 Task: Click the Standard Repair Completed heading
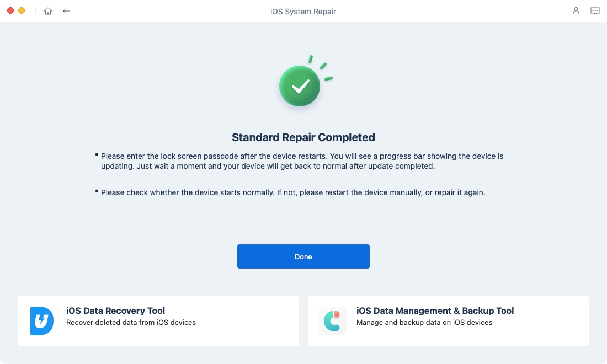(x=303, y=137)
